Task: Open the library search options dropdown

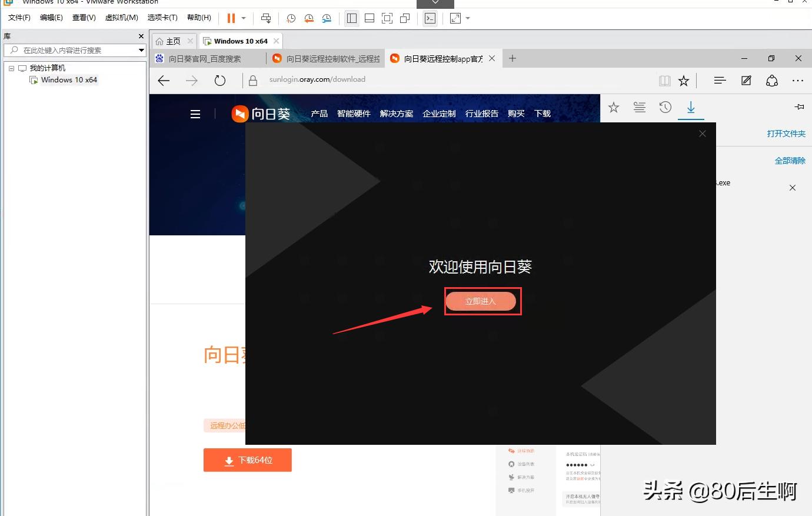Action: 141,50
